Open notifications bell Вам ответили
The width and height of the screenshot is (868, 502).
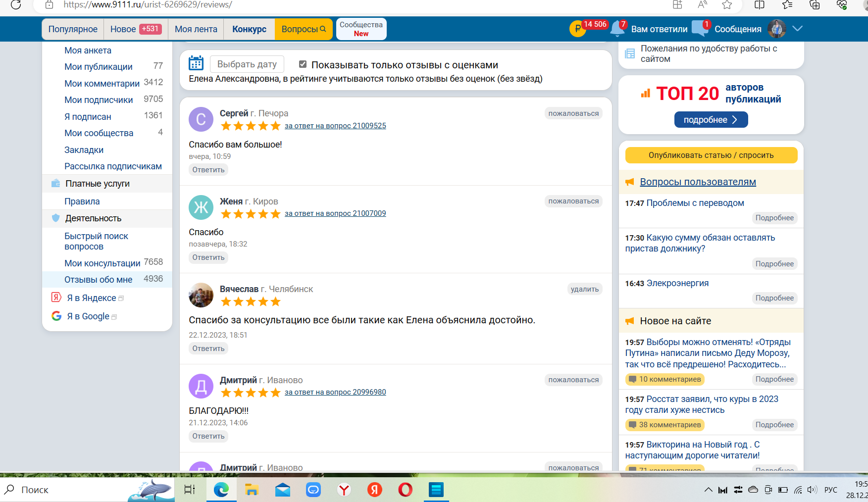tap(617, 29)
